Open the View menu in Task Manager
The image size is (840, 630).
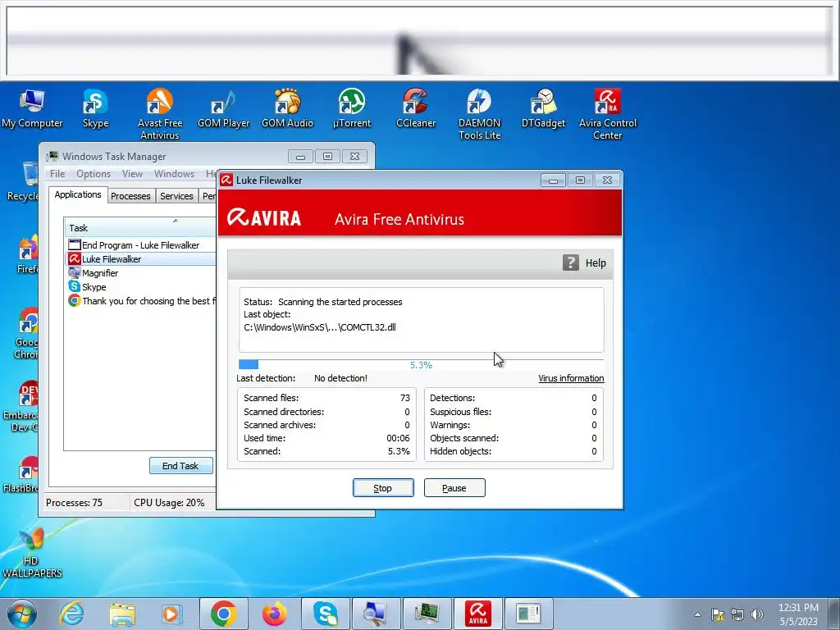pyautogui.click(x=132, y=174)
